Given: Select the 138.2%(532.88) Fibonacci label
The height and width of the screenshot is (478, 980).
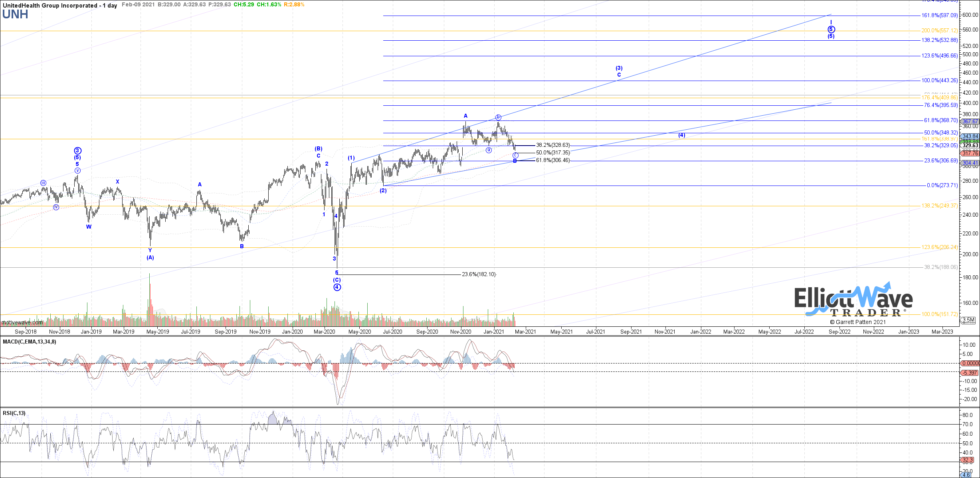Looking at the screenshot, I should [x=939, y=40].
